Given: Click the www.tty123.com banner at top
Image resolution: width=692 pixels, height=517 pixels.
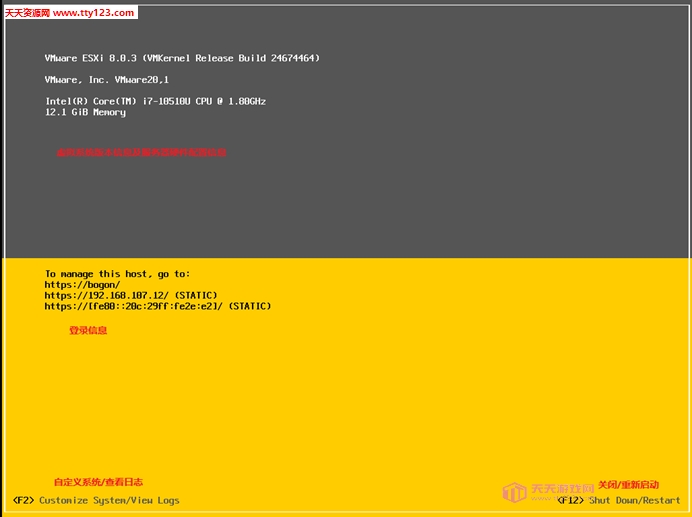Looking at the screenshot, I should click(x=71, y=12).
